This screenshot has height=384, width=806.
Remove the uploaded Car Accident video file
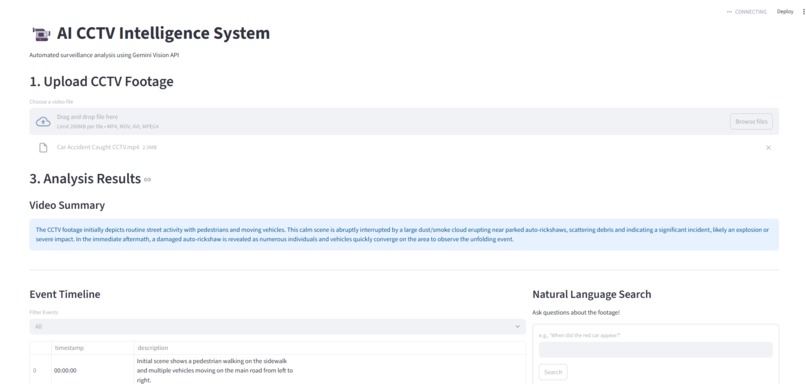768,148
